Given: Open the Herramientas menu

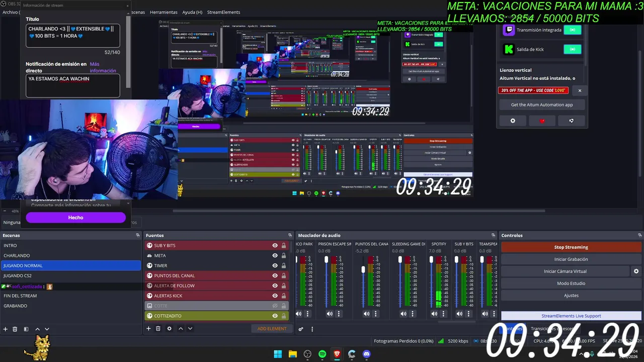Looking at the screenshot, I should [164, 12].
